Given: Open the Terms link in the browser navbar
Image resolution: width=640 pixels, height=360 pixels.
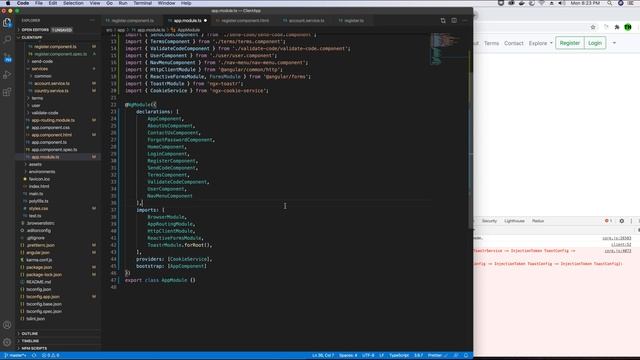Looking at the screenshot, I should (x=491, y=43).
